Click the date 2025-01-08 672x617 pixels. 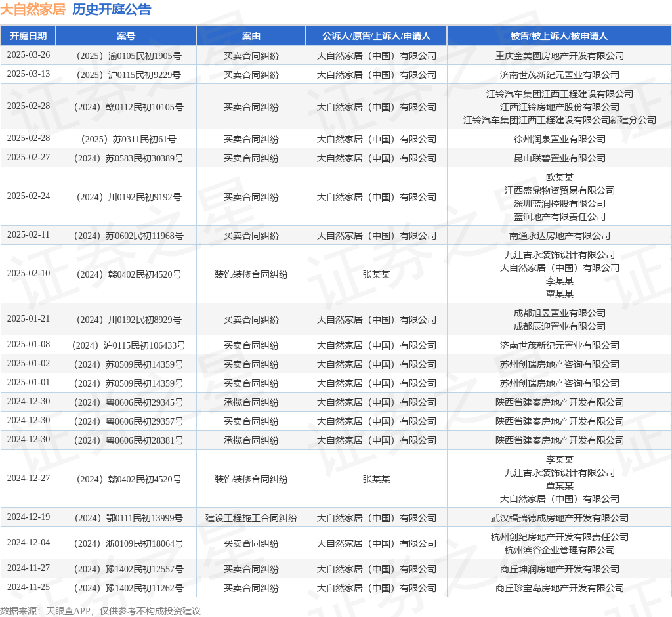pyautogui.click(x=28, y=345)
